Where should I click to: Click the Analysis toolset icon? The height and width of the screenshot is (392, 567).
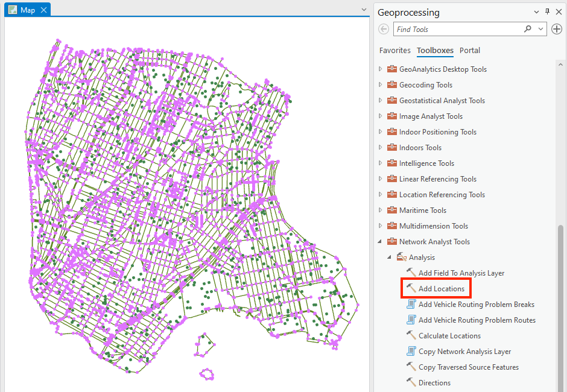tap(401, 257)
